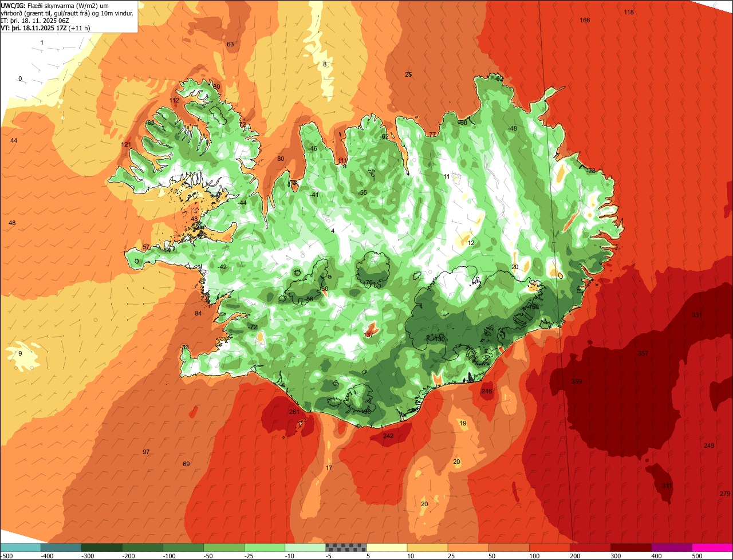Select the map value 246
This screenshot has height=560, width=733.
[x=487, y=392]
